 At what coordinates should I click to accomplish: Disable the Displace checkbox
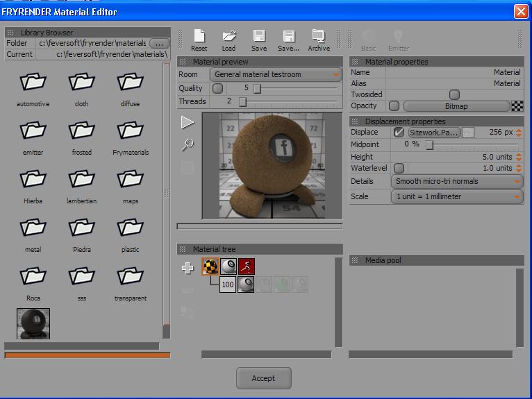pyautogui.click(x=399, y=133)
